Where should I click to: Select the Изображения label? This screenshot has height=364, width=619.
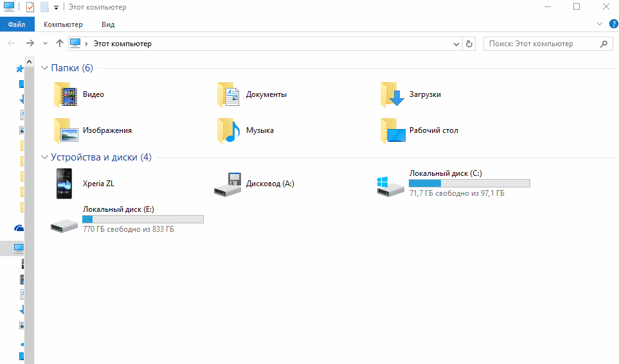(107, 130)
